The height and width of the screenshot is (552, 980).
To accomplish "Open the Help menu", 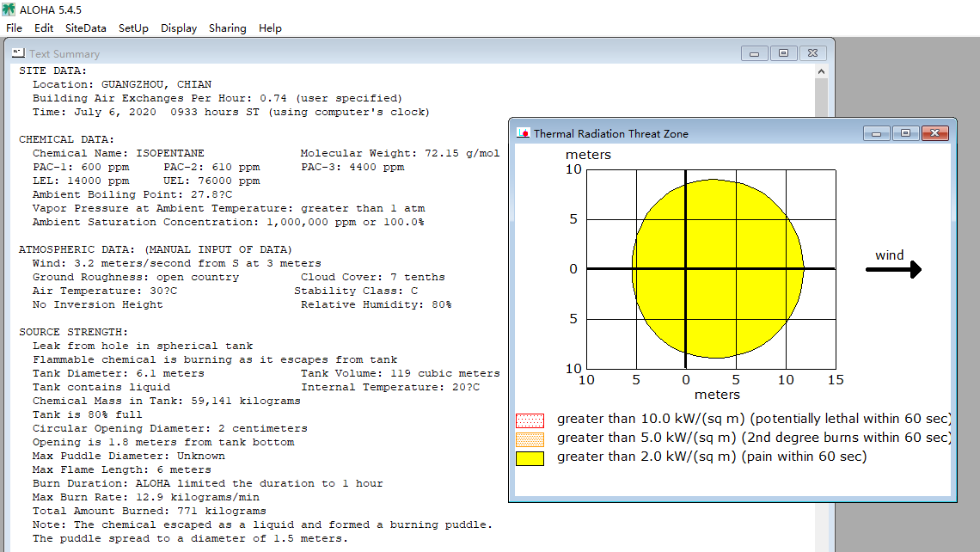I will pyautogui.click(x=270, y=28).
